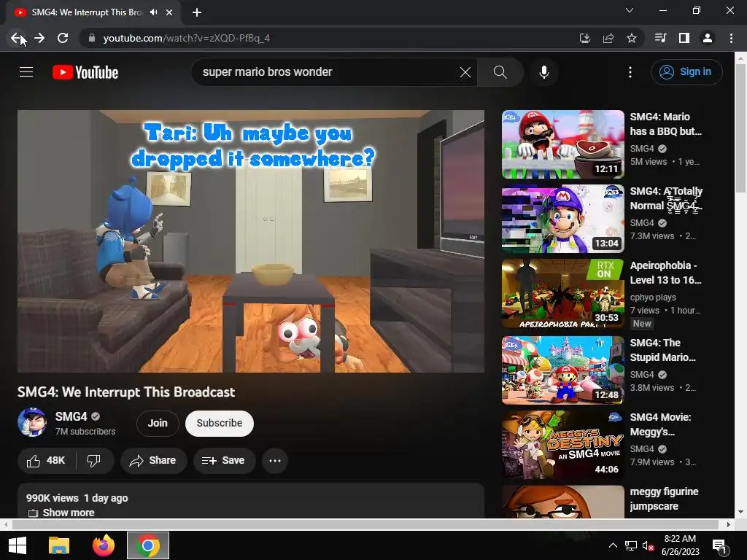Screen dimensions: 747x560
Task: Click the magnifier search button
Action: click(500, 72)
